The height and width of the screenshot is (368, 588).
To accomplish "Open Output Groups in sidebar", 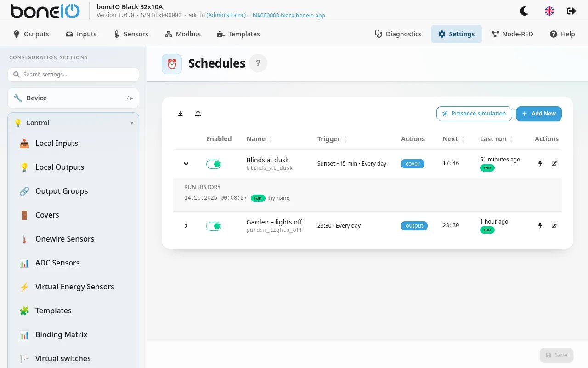I will pyautogui.click(x=73, y=191).
